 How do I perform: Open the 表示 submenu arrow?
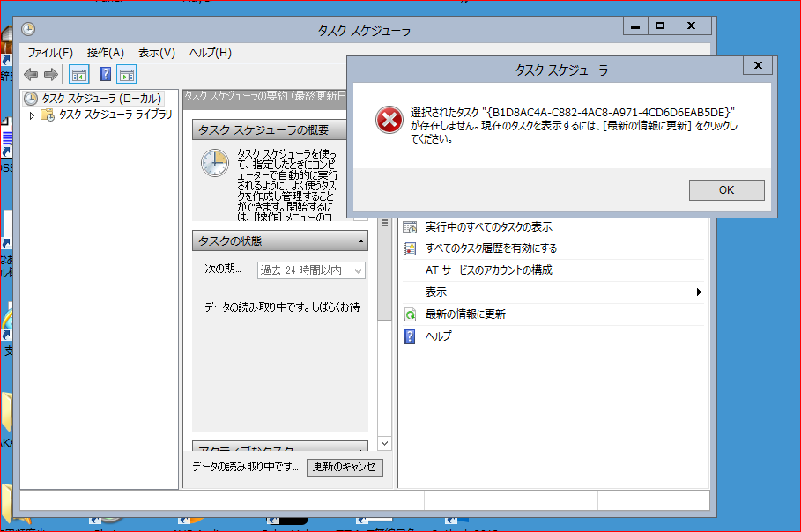click(699, 292)
